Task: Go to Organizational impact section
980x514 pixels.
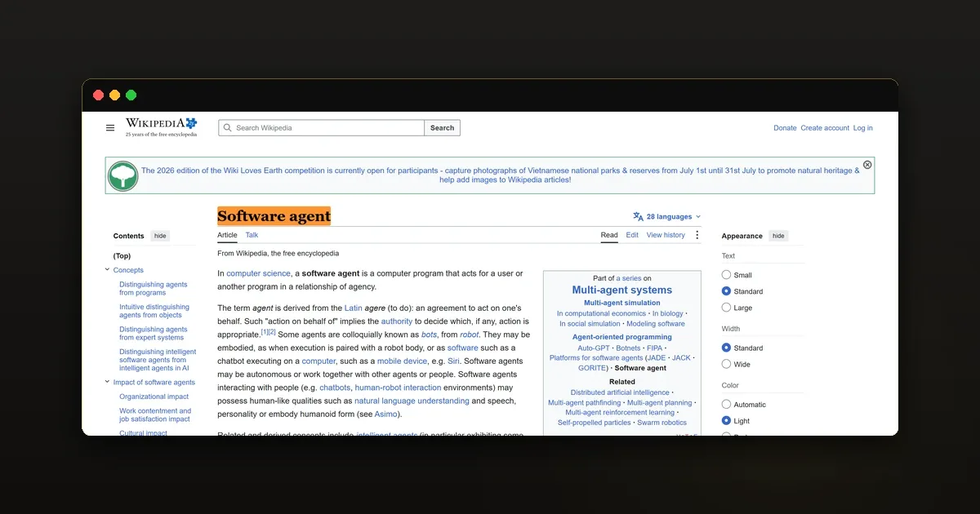Action: [154, 397]
